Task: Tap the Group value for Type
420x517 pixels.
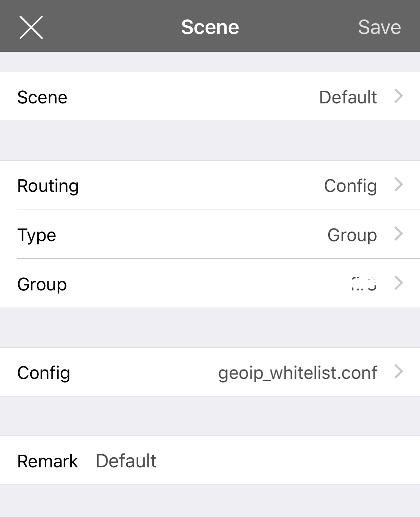Action: 352,235
